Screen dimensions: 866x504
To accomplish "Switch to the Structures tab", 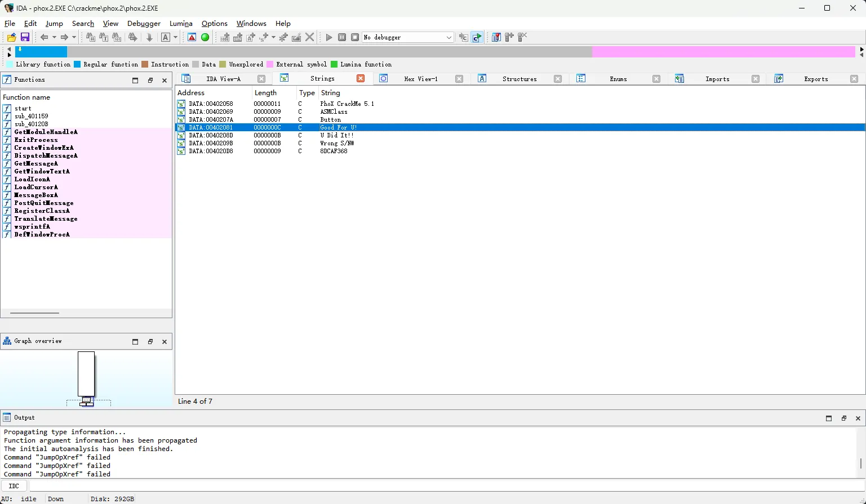I will pos(519,79).
